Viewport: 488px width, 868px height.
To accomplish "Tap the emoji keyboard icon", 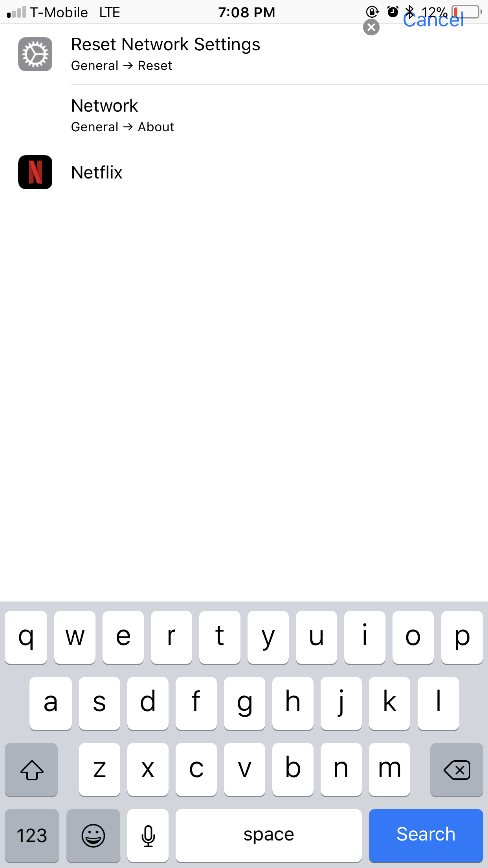I will 94,835.
